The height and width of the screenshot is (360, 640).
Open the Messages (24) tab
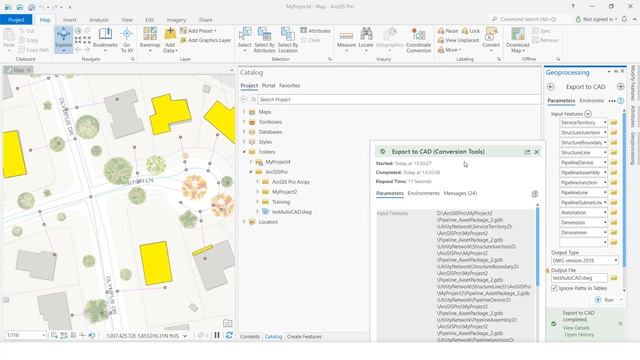pos(460,193)
